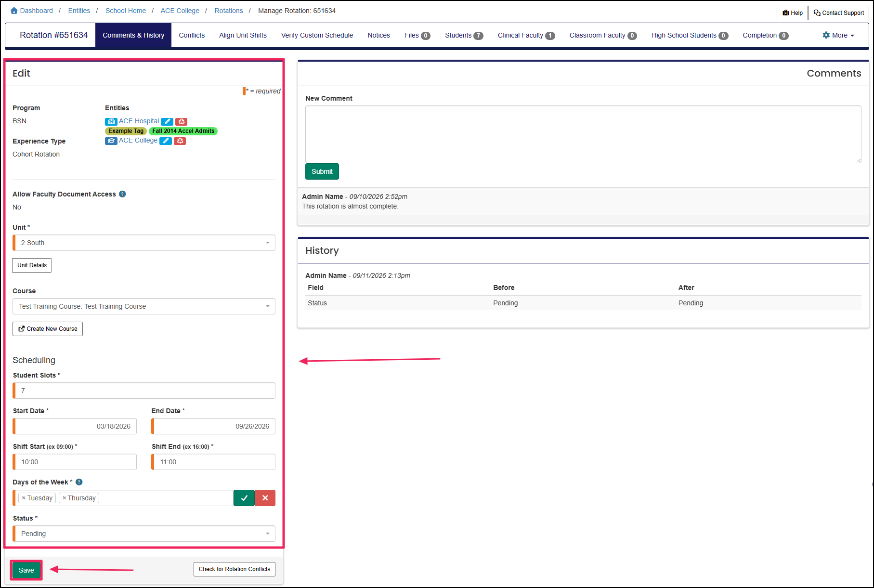The image size is (874, 588).
Task: Open the Verify Custom Schedule tab
Action: (x=317, y=35)
